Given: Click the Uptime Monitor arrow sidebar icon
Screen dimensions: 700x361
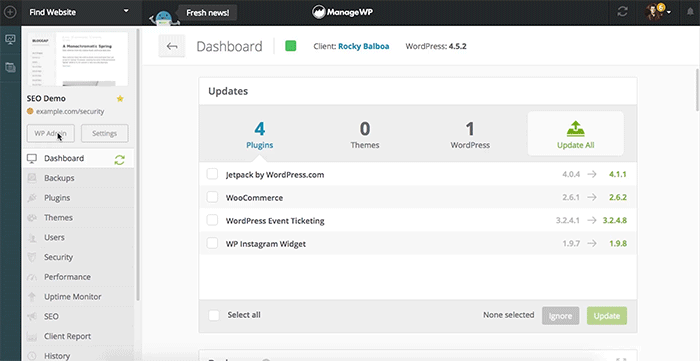Looking at the screenshot, I should point(32,297).
